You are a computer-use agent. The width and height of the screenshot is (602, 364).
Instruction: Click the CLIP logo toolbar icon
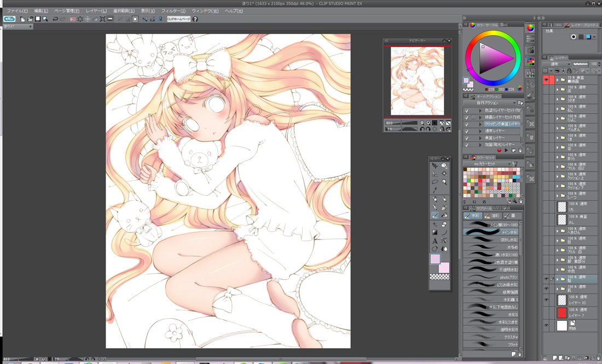(9, 19)
